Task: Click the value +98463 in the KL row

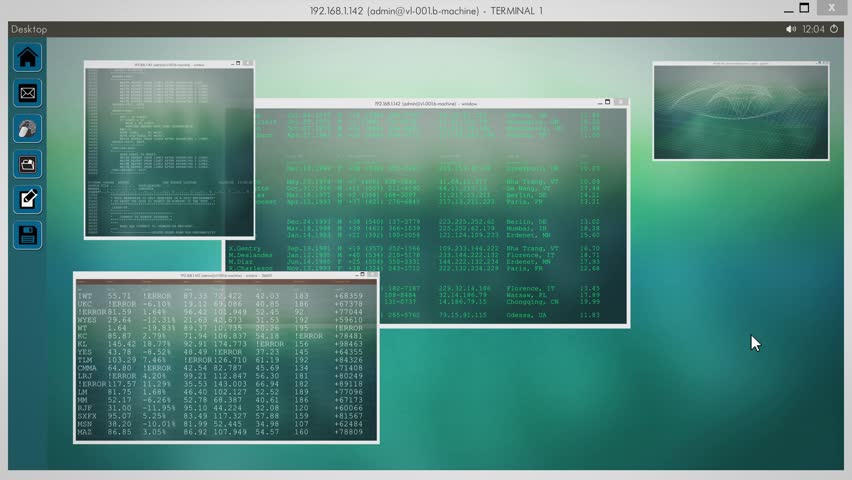Action: [x=349, y=344]
